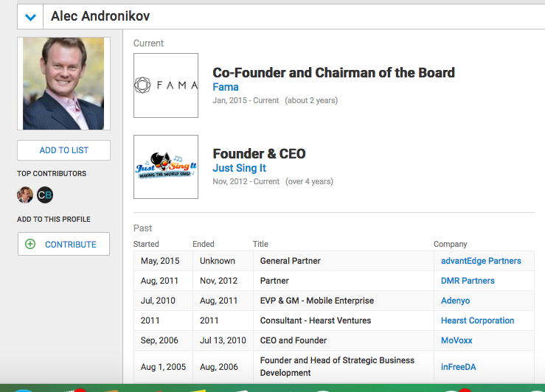Click the FAMA company logo
The height and width of the screenshot is (392, 545).
(x=166, y=85)
